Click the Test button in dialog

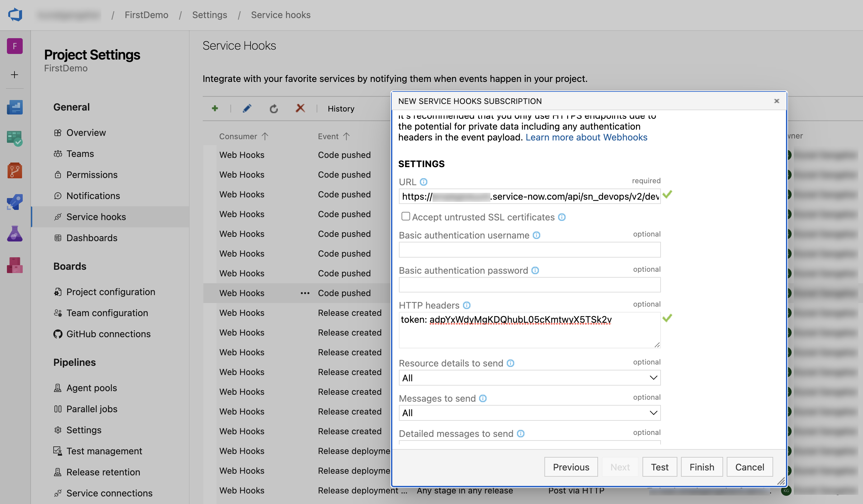(660, 467)
